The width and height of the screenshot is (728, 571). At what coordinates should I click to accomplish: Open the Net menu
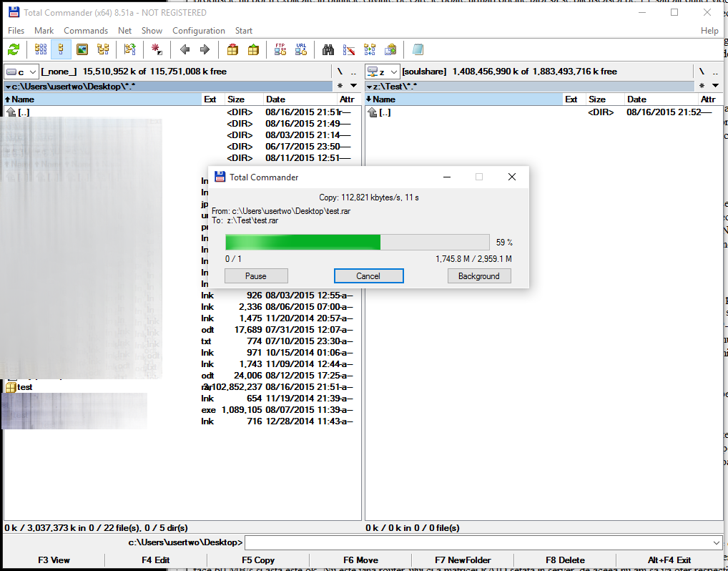point(125,31)
